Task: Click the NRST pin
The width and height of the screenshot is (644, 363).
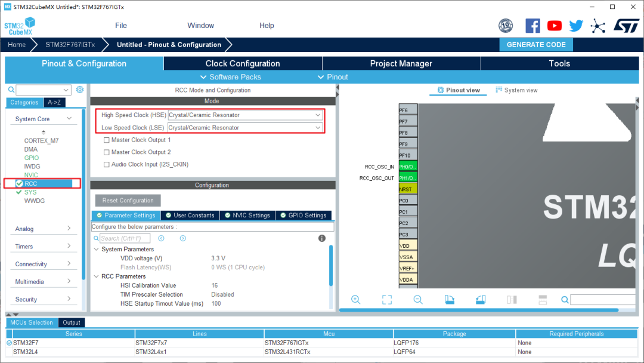Action: click(408, 189)
